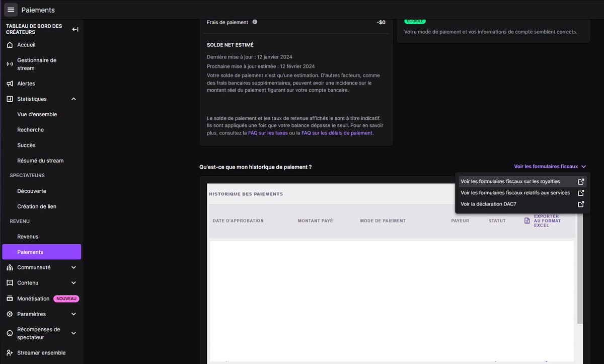
Task: Click external link icon for DAC7 declaration
Action: [581, 204]
